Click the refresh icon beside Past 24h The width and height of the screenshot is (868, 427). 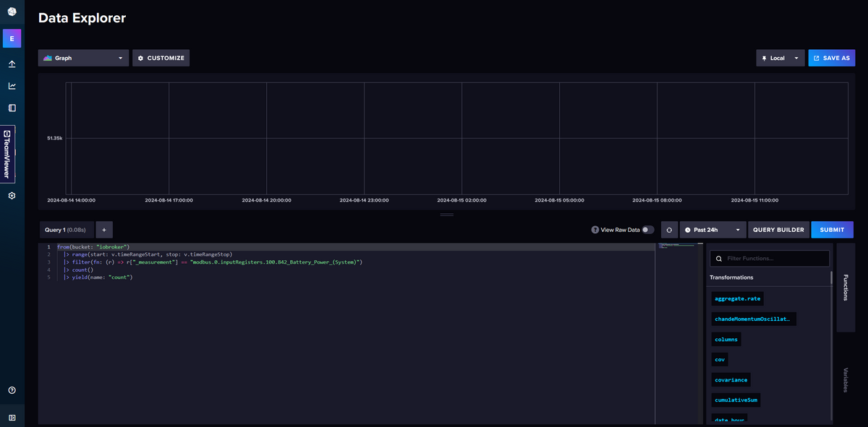tap(669, 230)
